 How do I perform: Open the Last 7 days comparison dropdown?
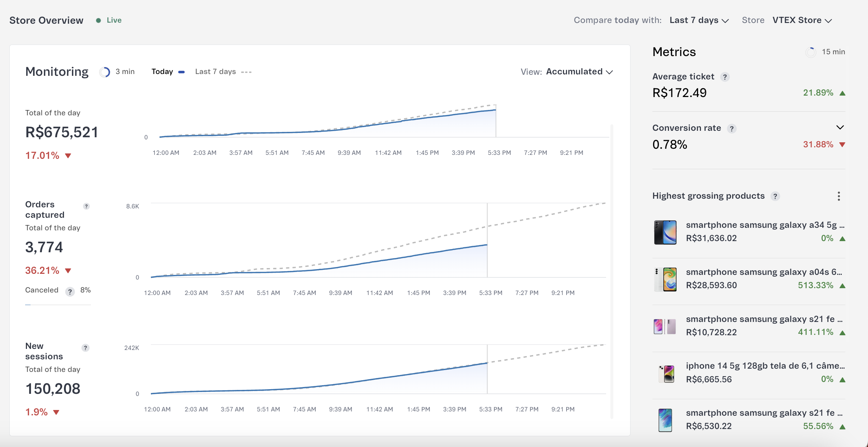point(699,20)
